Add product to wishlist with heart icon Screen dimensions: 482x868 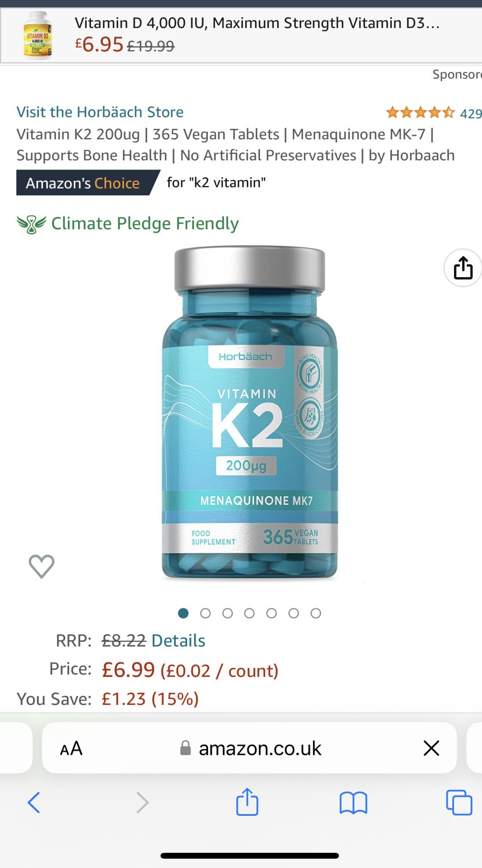(x=42, y=566)
